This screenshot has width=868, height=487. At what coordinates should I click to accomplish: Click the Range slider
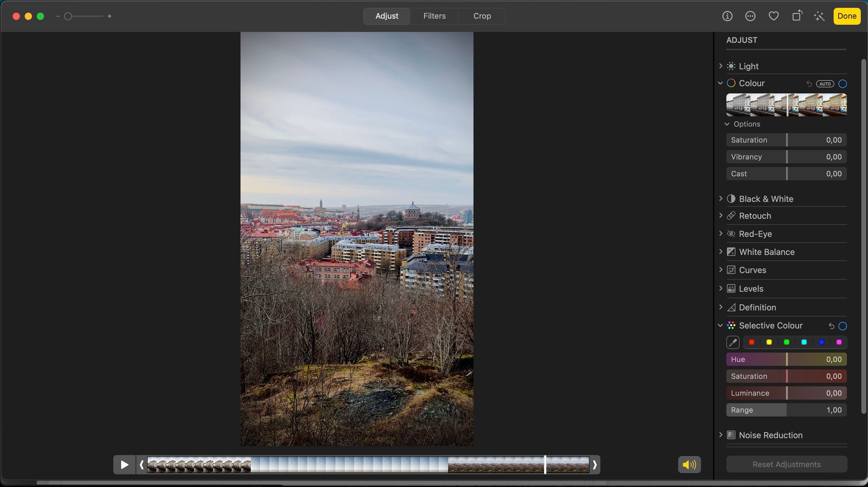786,410
